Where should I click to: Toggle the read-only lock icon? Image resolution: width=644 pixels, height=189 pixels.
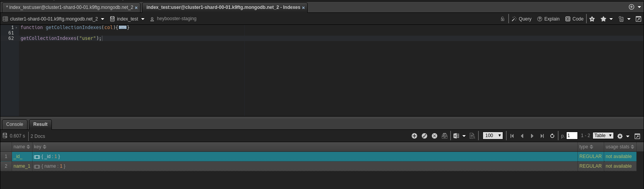tap(502, 19)
